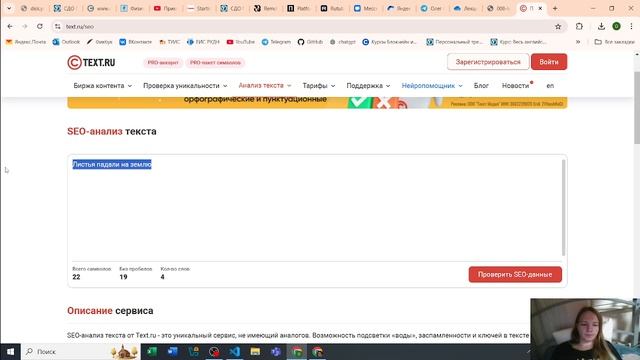Open the browser downloads icon

(601, 27)
